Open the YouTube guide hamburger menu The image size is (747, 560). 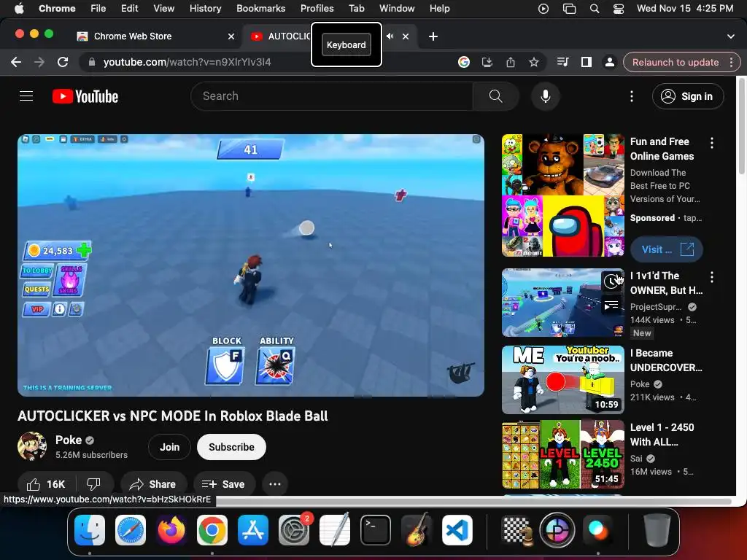26,96
